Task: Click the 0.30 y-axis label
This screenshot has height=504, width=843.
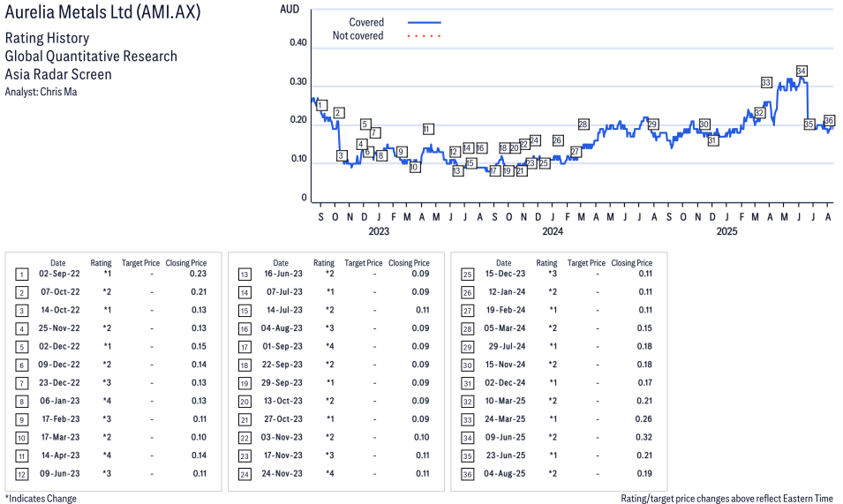Action: pos(298,82)
